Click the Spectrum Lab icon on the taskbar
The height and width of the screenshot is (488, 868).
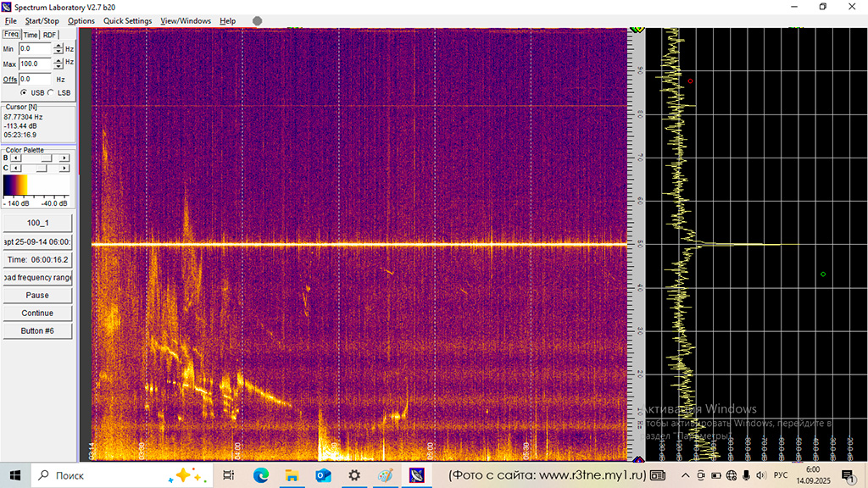[x=418, y=475]
